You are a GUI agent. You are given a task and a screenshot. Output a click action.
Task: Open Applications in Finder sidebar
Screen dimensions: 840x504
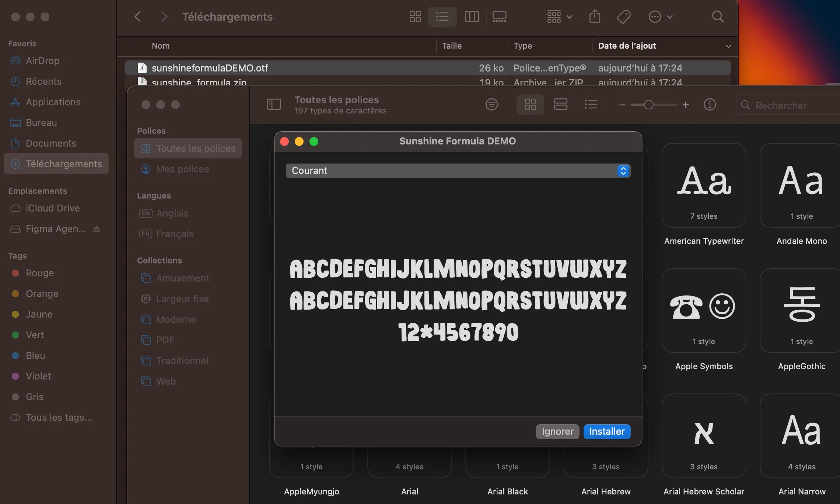[x=56, y=102]
